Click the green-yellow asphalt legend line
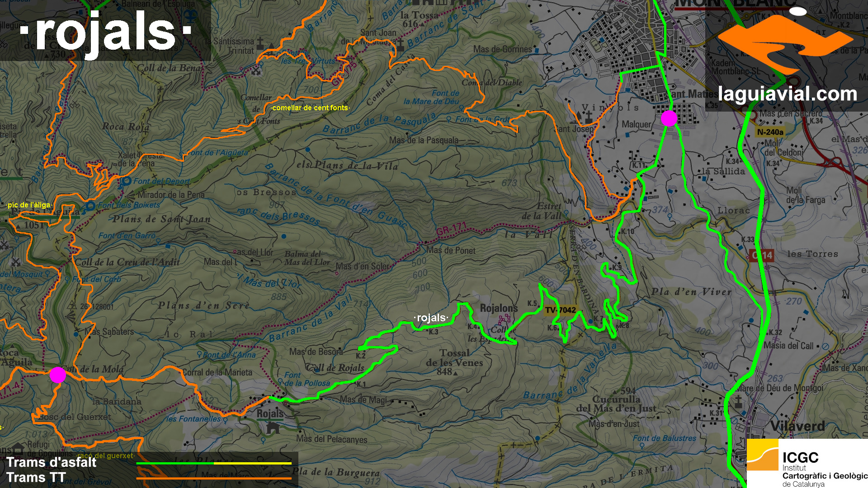 click(x=214, y=463)
